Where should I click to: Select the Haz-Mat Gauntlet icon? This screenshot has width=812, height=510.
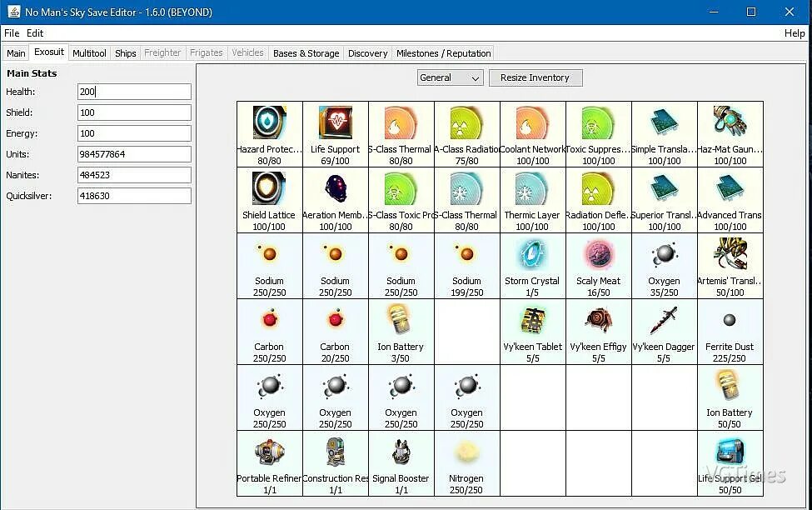[x=730, y=122]
